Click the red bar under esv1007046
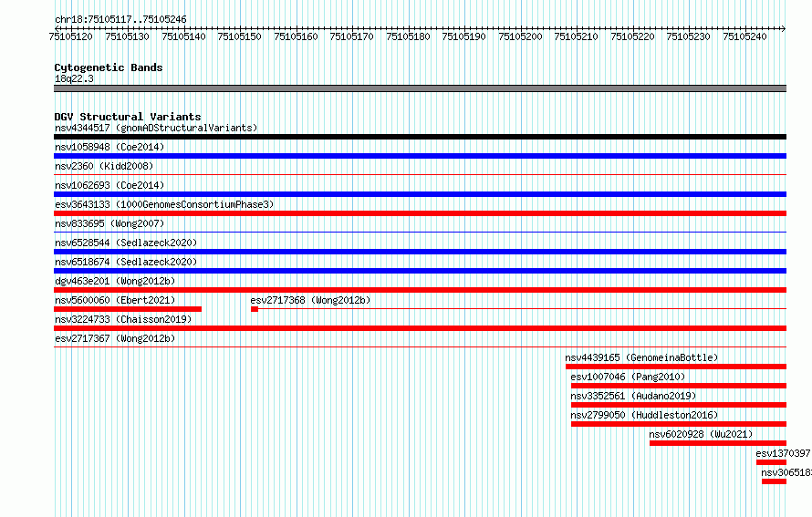 pyautogui.click(x=679, y=386)
